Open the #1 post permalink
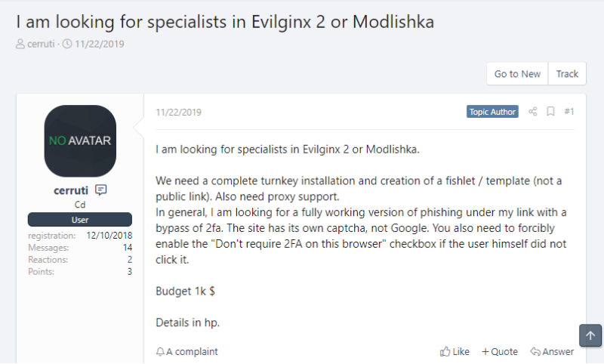604x364 pixels. point(569,112)
